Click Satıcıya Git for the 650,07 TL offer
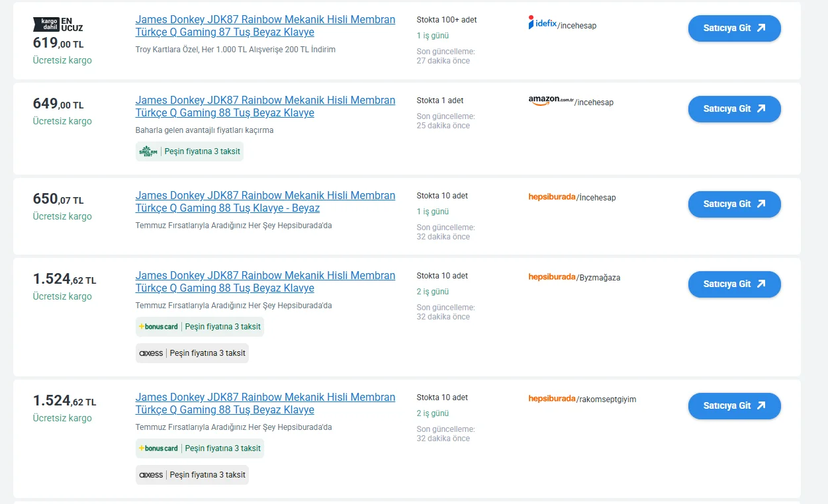 point(735,204)
